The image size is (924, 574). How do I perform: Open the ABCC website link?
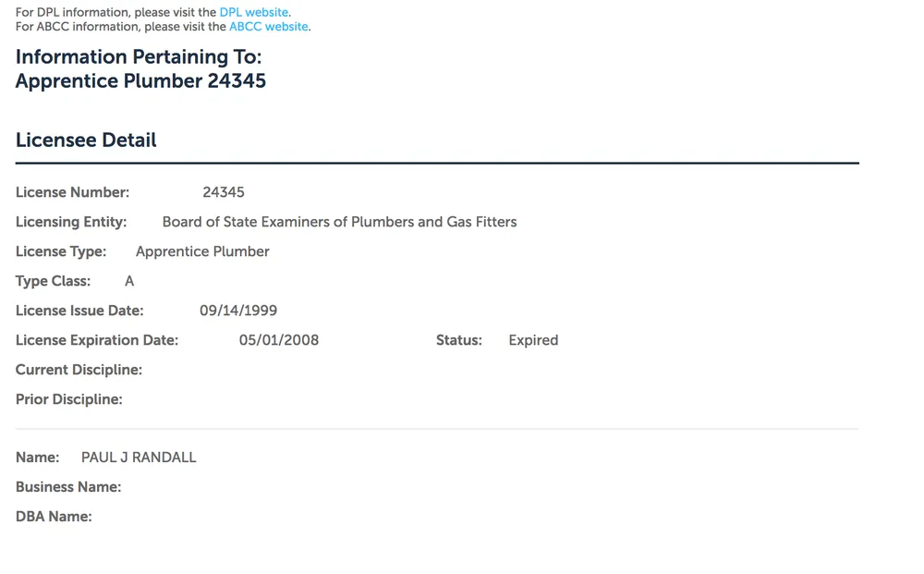point(269,27)
